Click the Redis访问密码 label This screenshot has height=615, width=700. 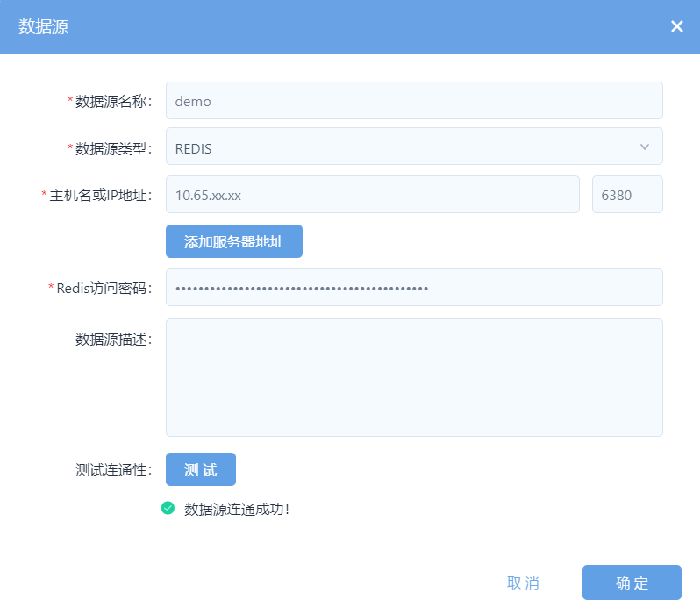[104, 288]
